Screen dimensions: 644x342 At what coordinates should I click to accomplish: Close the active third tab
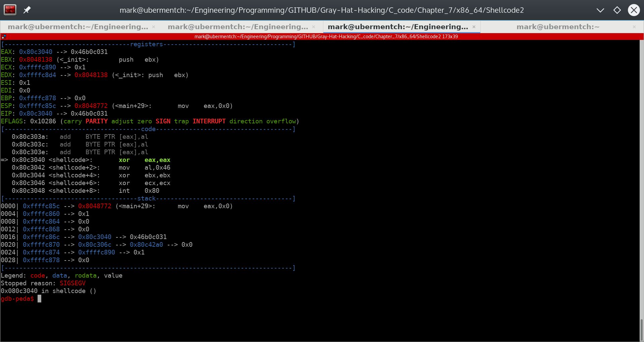click(474, 27)
